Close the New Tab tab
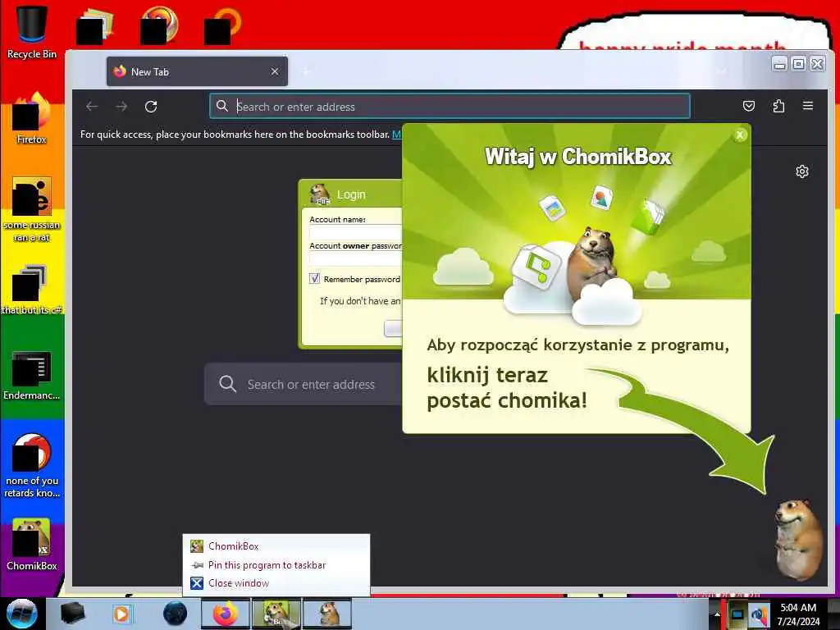 (x=275, y=71)
